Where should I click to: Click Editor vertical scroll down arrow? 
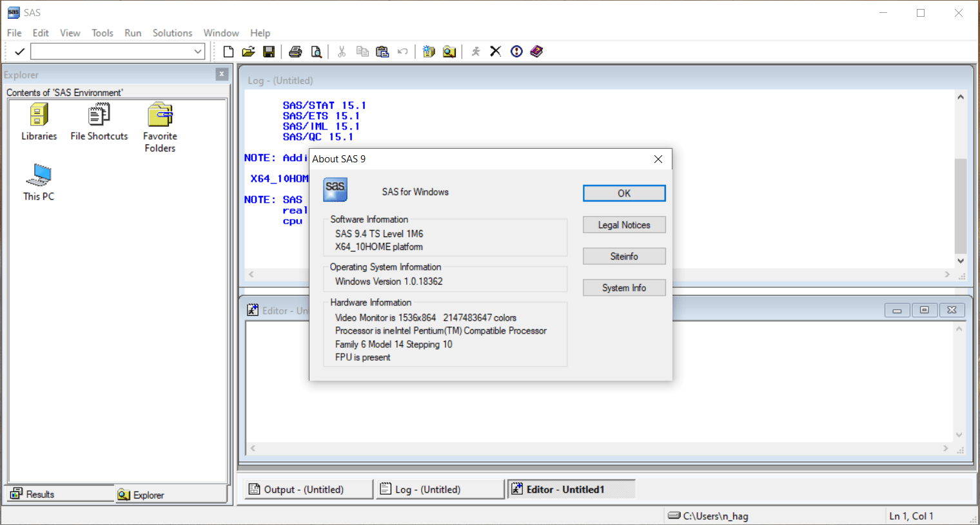[959, 435]
